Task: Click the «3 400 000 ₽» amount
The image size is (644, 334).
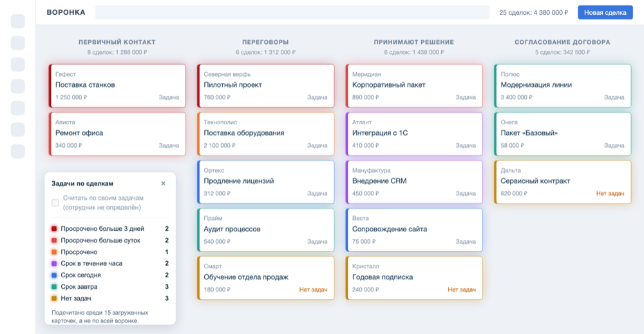Action: (516, 97)
